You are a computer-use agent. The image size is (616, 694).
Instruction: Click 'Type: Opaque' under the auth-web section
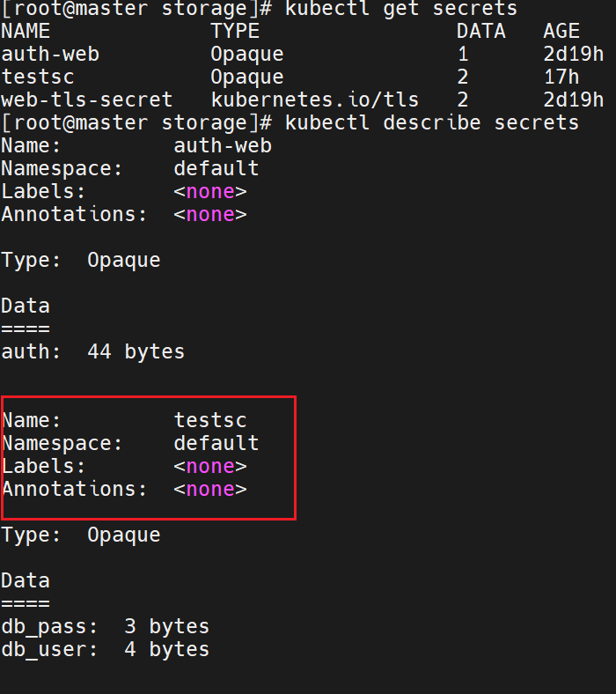point(81,261)
